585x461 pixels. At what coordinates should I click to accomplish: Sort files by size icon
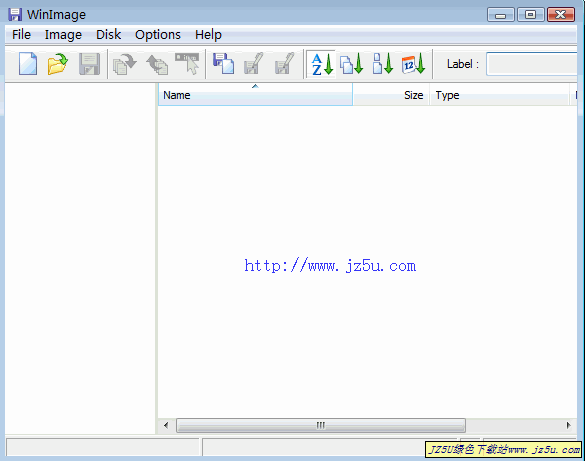tap(383, 64)
